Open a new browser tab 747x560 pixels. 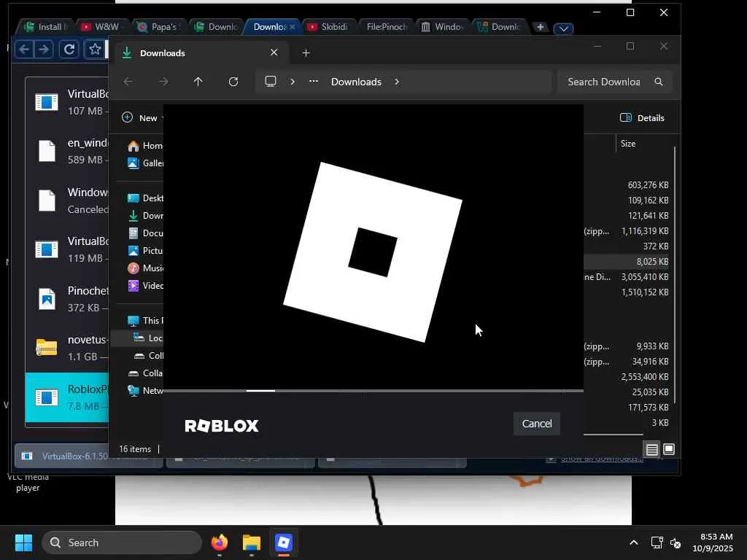pyautogui.click(x=541, y=27)
